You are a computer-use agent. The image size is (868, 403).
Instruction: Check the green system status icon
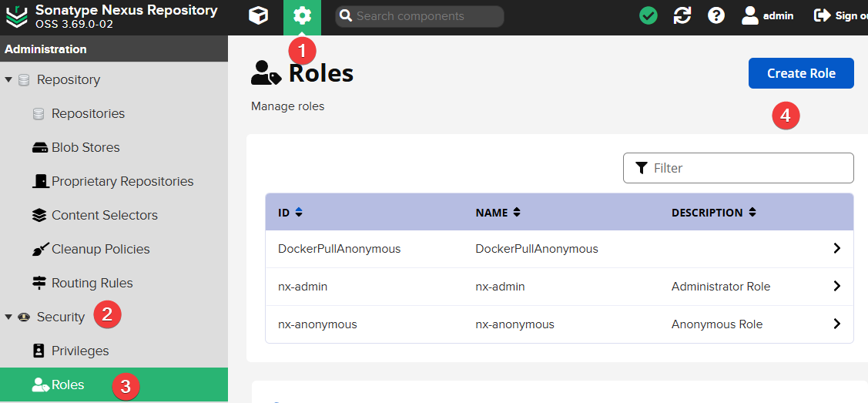[x=648, y=15]
